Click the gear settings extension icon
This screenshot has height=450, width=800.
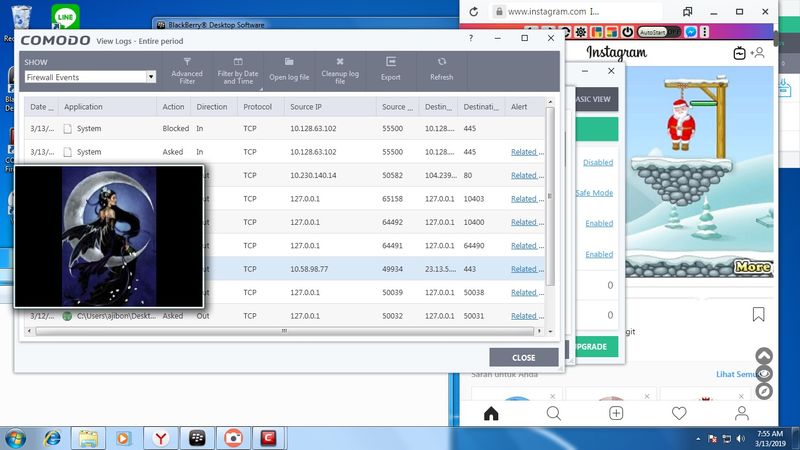[581, 32]
